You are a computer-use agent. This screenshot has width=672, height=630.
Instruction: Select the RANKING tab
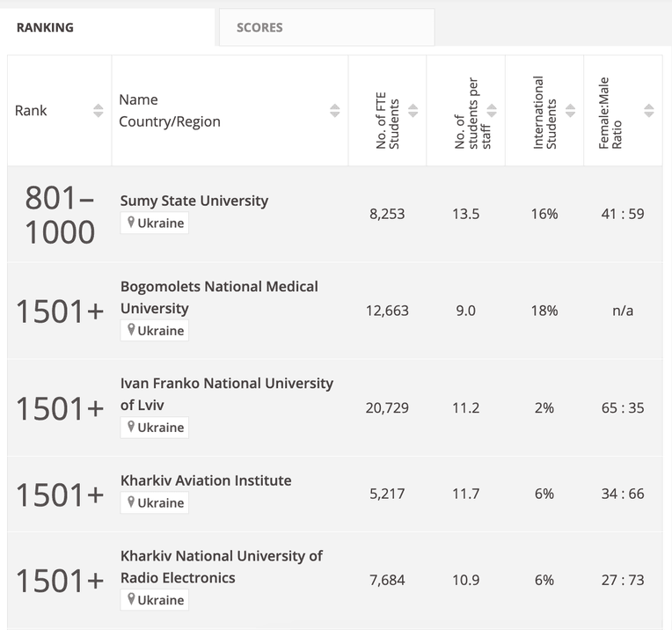pyautogui.click(x=107, y=27)
